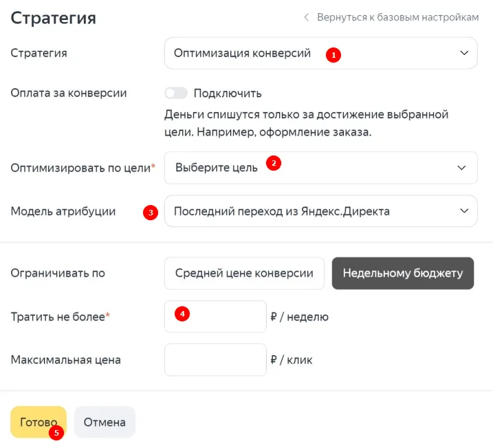Click chevron arrow of Стратегия dropdown
This screenshot has height=448, width=493.
click(x=464, y=53)
